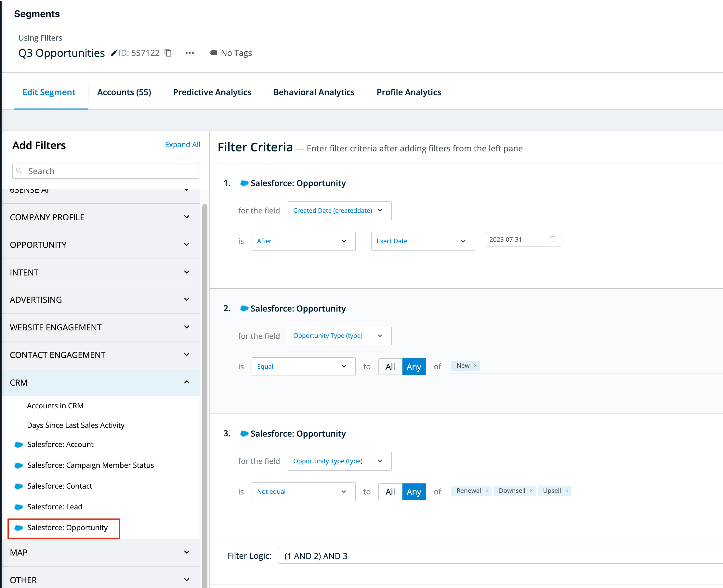Open the Exact Date dropdown
The image size is (723, 588).
click(x=423, y=241)
